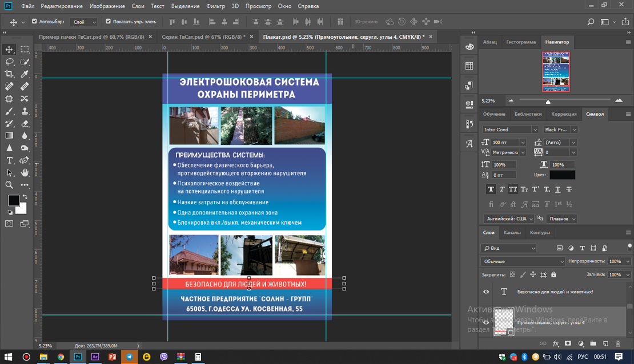This screenshot has width=634, height=364.
Task: Select the Hand tool
Action: pos(25,172)
